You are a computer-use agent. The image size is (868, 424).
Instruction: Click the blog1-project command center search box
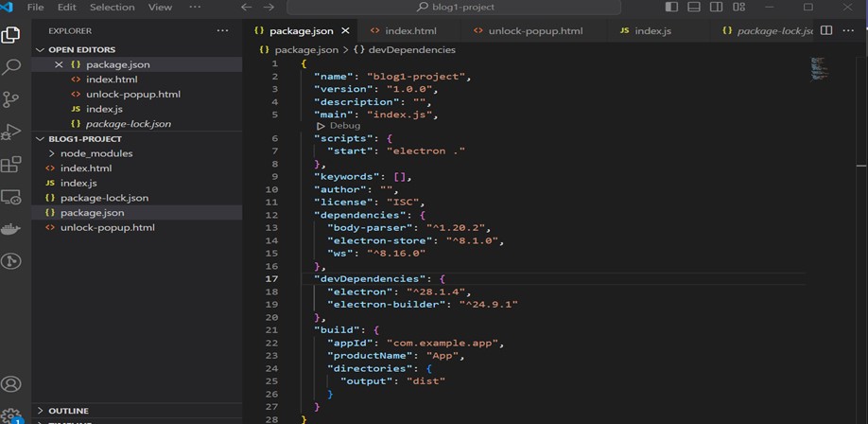(454, 7)
